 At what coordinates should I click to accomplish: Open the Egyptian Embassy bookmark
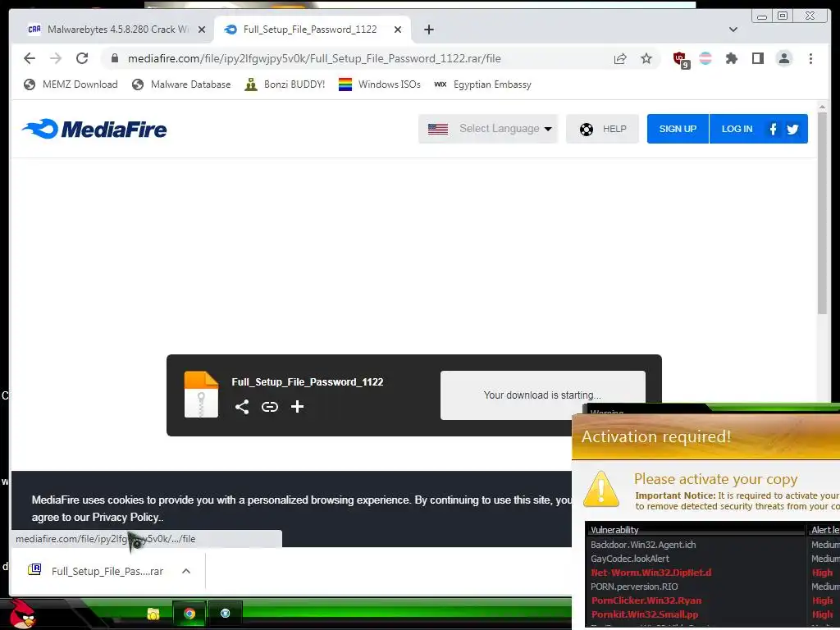coord(482,84)
